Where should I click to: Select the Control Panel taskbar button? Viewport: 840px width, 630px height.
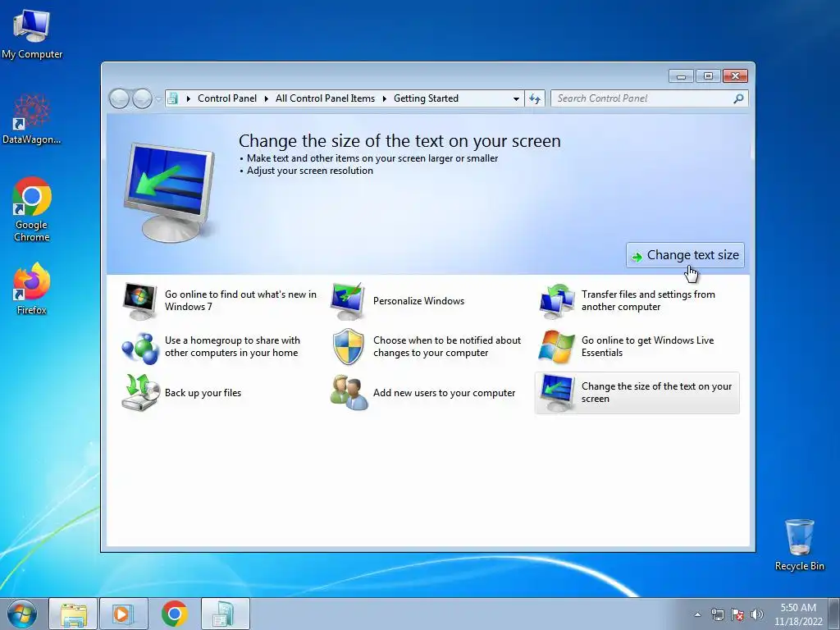click(225, 614)
